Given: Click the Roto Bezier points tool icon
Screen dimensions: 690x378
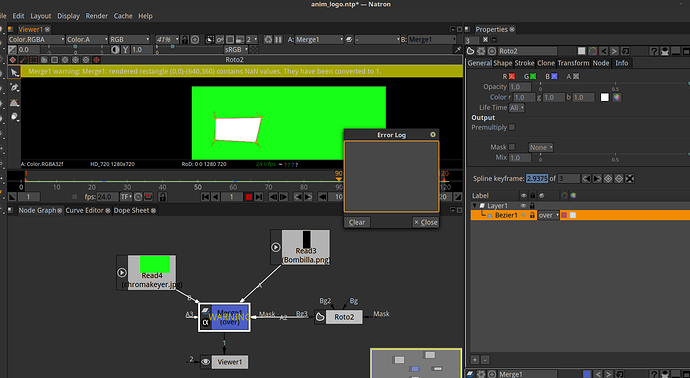Looking at the screenshot, I should tap(15, 87).
